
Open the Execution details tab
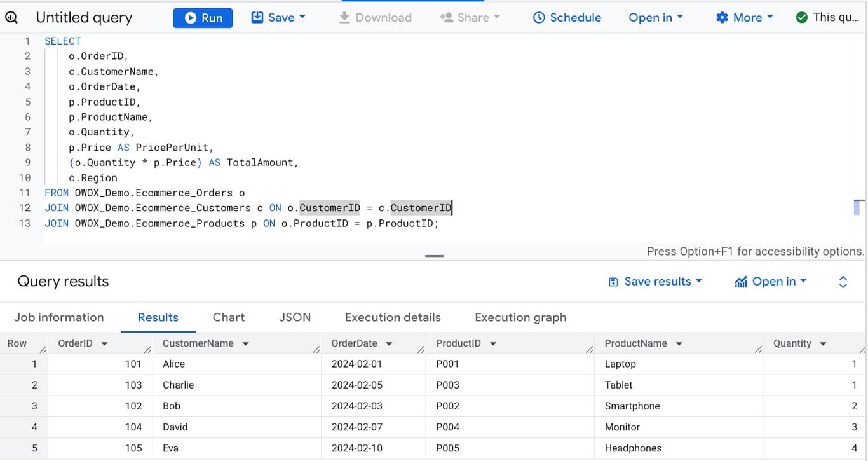coord(393,317)
